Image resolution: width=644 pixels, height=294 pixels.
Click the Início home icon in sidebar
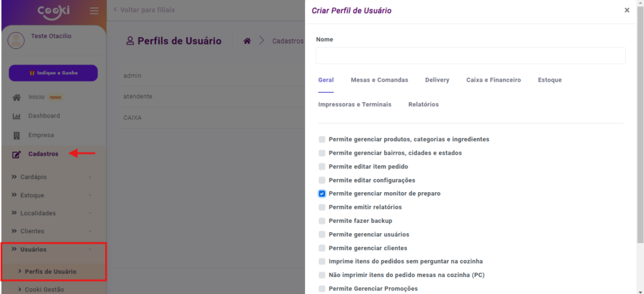pos(17,97)
